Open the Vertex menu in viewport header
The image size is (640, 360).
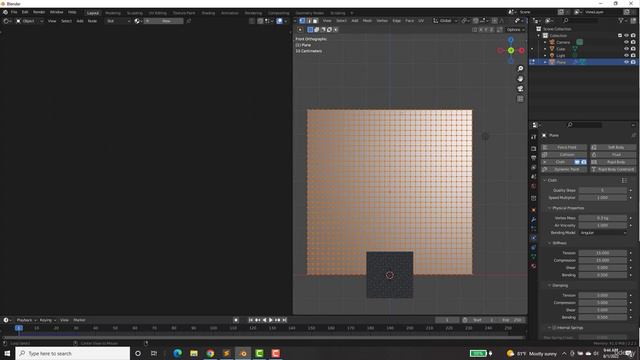click(x=382, y=21)
